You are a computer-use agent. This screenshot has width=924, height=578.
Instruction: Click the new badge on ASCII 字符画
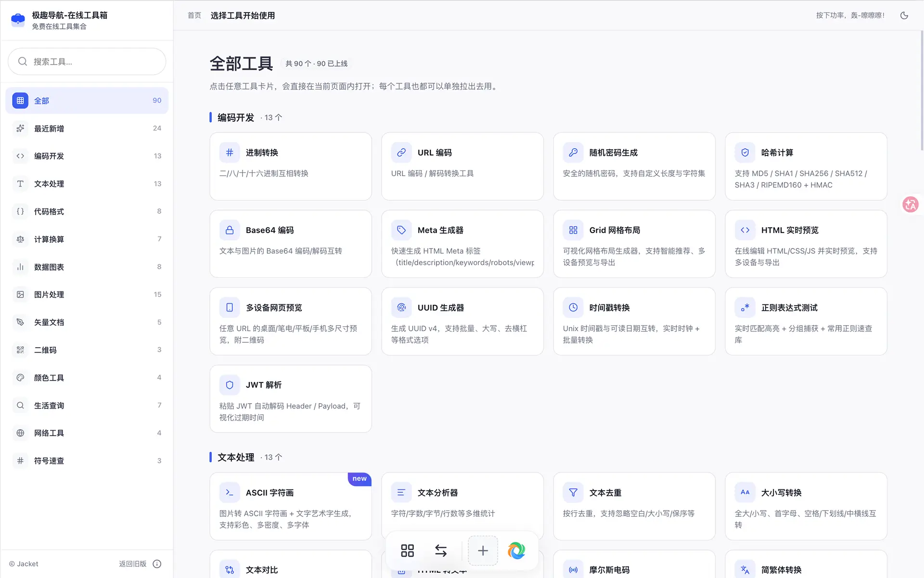pyautogui.click(x=359, y=479)
